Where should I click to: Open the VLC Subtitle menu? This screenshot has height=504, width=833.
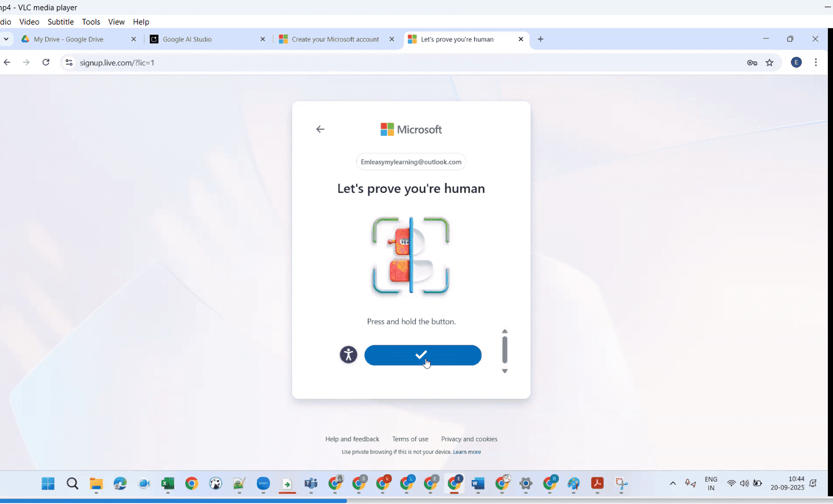click(x=60, y=22)
